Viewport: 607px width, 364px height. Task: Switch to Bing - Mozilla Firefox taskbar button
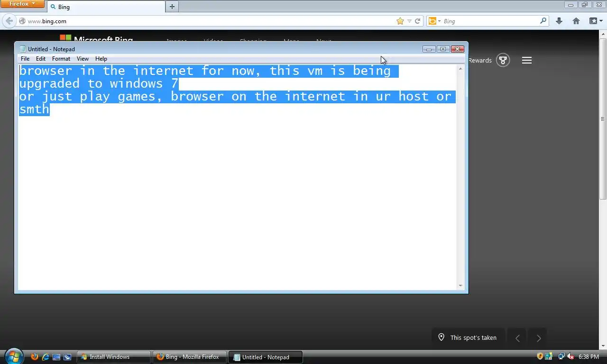[x=189, y=357]
